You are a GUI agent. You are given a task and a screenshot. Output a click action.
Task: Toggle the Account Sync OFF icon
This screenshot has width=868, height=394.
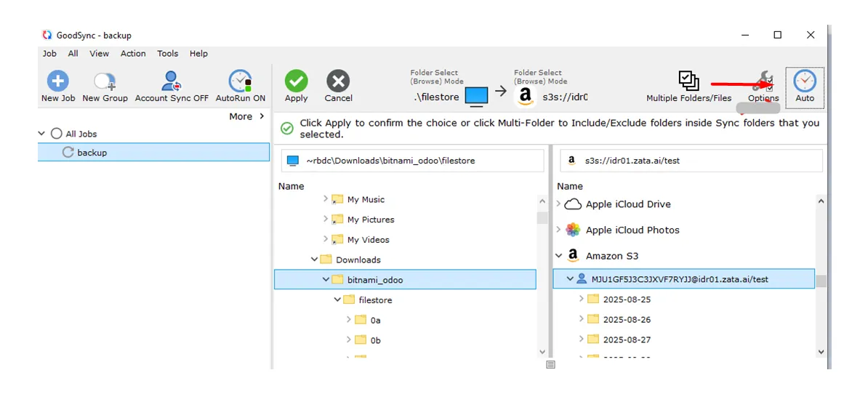[171, 81]
